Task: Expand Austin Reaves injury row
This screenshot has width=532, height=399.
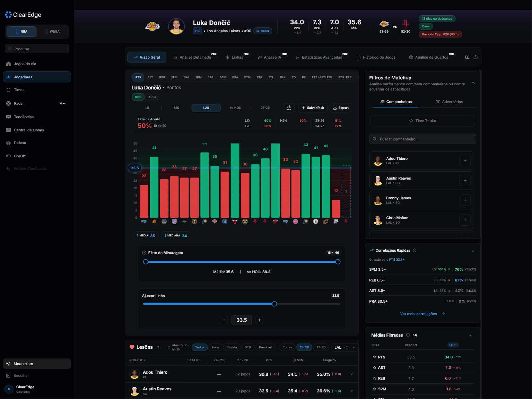Action: 352,391
